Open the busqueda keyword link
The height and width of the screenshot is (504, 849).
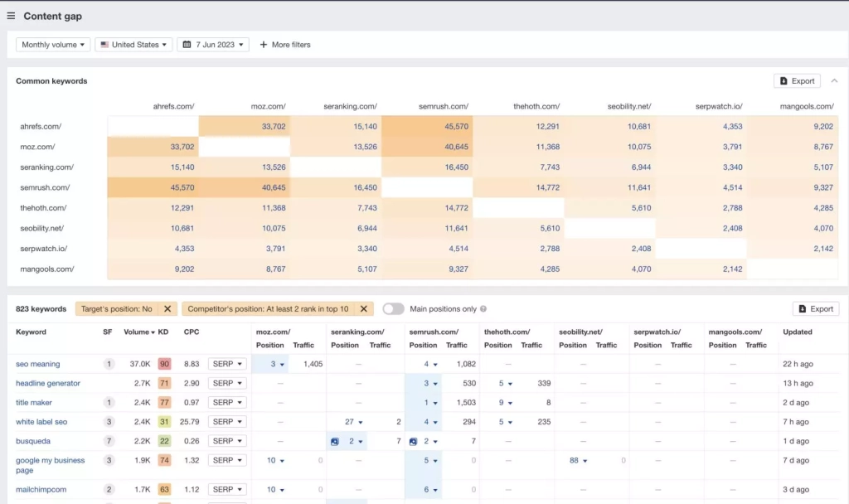33,441
